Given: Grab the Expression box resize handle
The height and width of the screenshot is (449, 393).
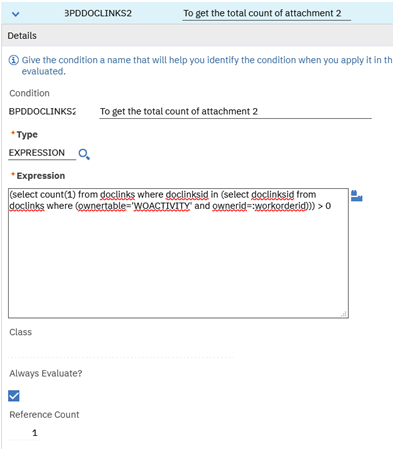Looking at the screenshot, I should coord(344,314).
